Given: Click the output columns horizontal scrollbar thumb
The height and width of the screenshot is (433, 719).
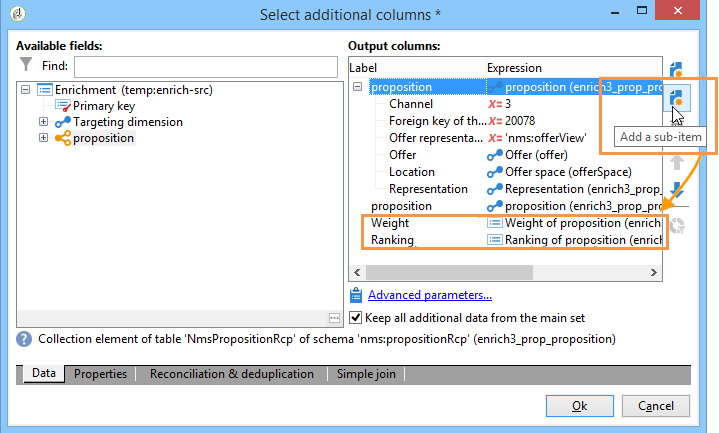Looking at the screenshot, I should 449,272.
